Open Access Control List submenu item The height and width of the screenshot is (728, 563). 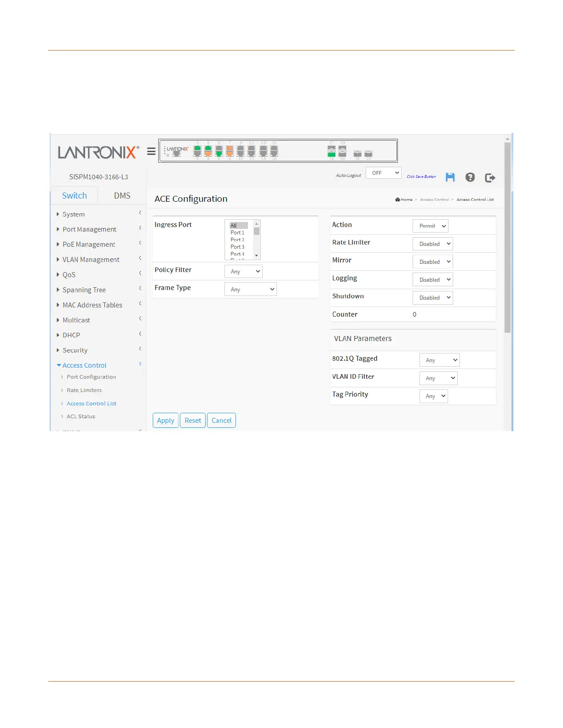coord(92,404)
